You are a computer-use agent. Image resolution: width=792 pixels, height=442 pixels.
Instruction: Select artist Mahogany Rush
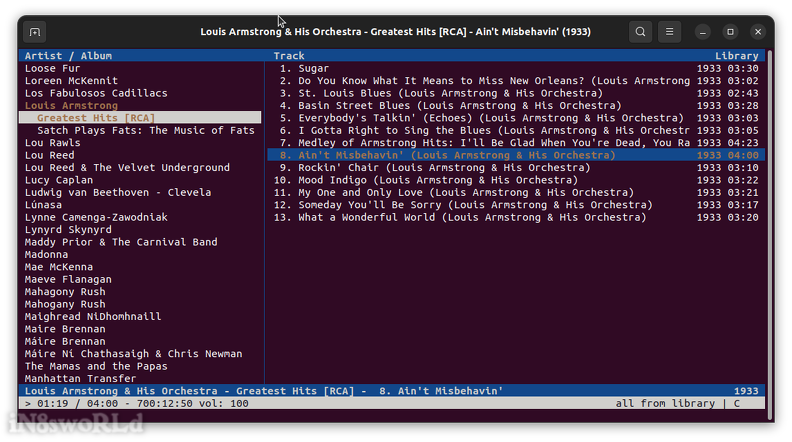65,304
